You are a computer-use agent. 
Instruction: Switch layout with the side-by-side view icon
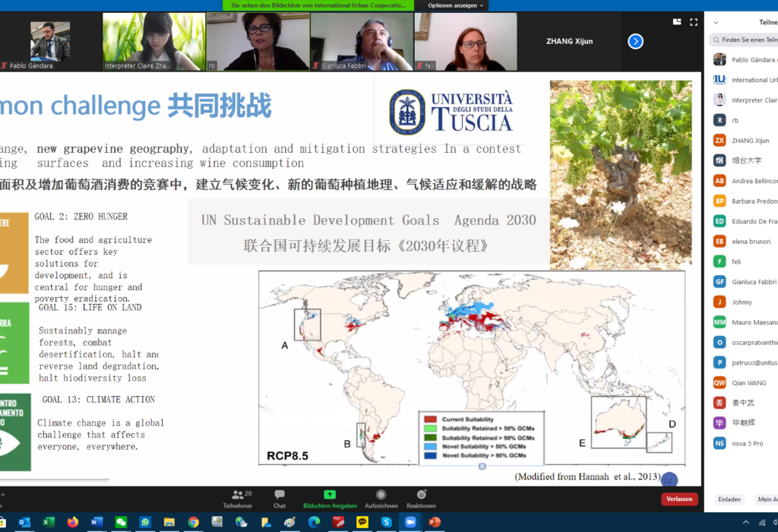point(675,22)
